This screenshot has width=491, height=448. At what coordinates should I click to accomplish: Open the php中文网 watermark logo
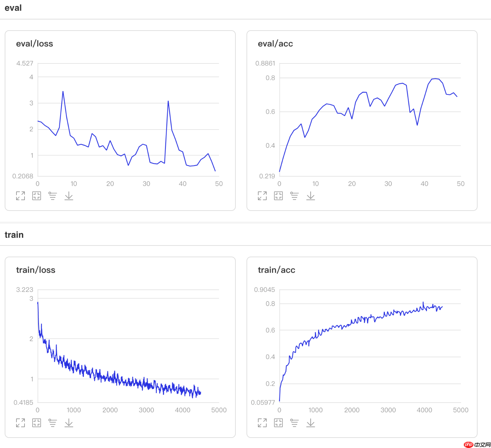click(x=477, y=445)
